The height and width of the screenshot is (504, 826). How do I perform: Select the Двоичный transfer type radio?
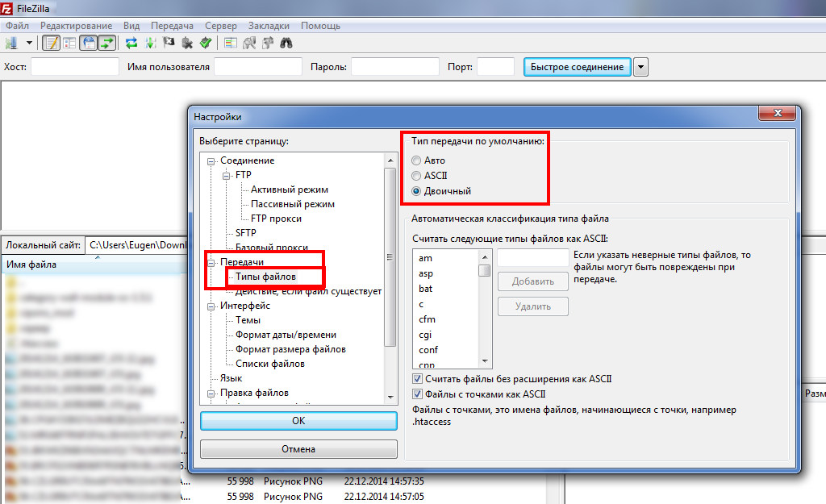pyautogui.click(x=416, y=191)
